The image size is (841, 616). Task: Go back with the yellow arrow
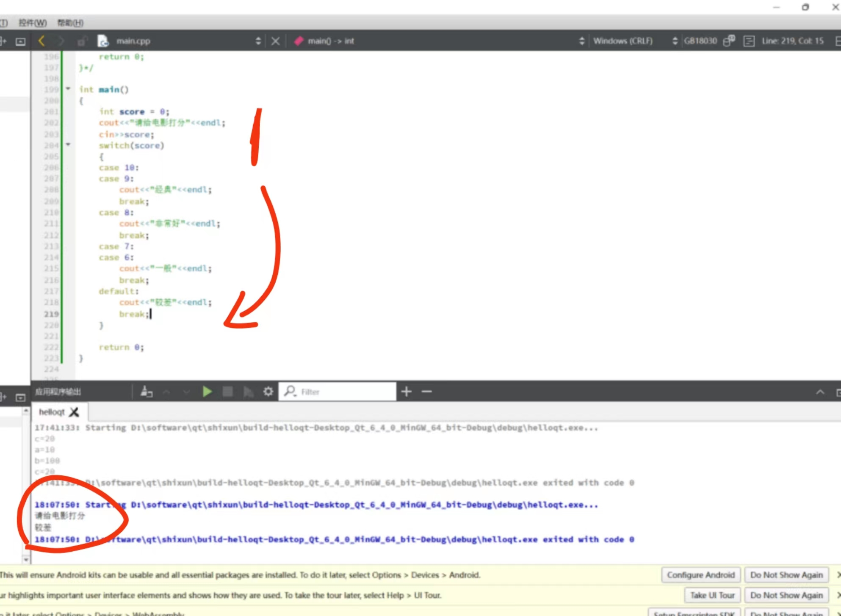pos(41,41)
